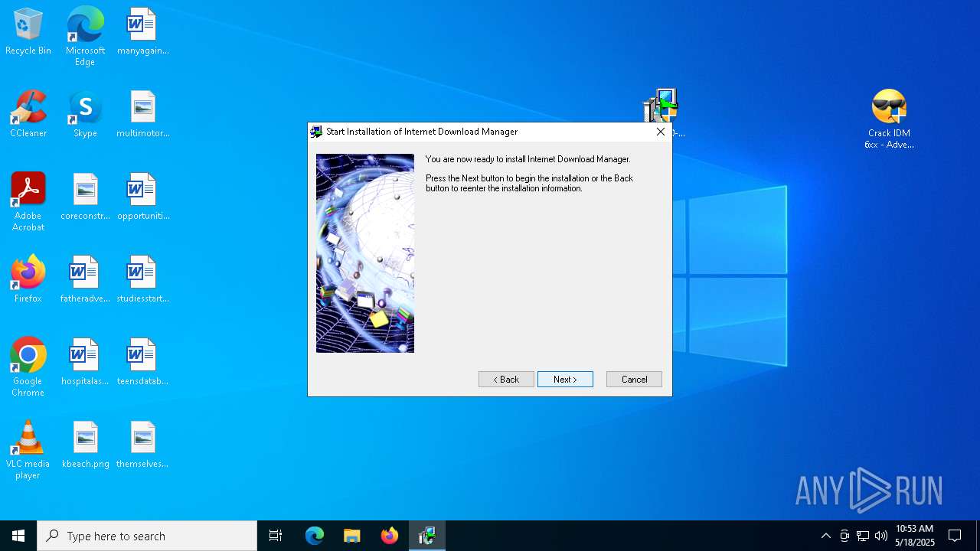
Task: Click the show desktop strip
Action: pos(978,536)
